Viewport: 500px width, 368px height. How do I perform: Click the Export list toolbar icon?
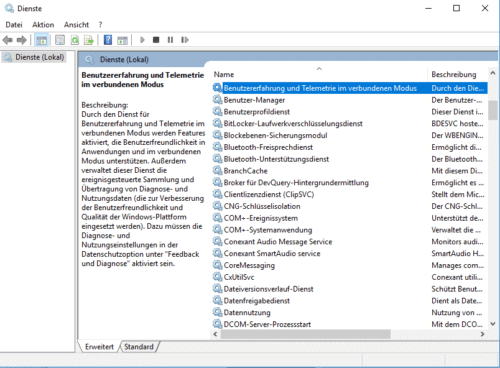click(89, 40)
